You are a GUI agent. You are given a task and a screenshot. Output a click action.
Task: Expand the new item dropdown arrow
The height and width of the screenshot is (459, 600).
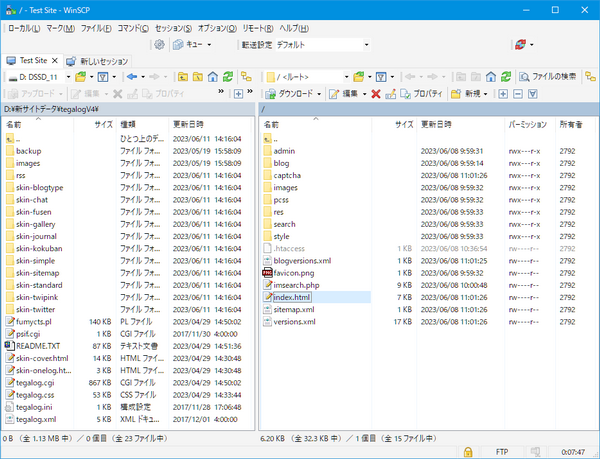(486, 94)
